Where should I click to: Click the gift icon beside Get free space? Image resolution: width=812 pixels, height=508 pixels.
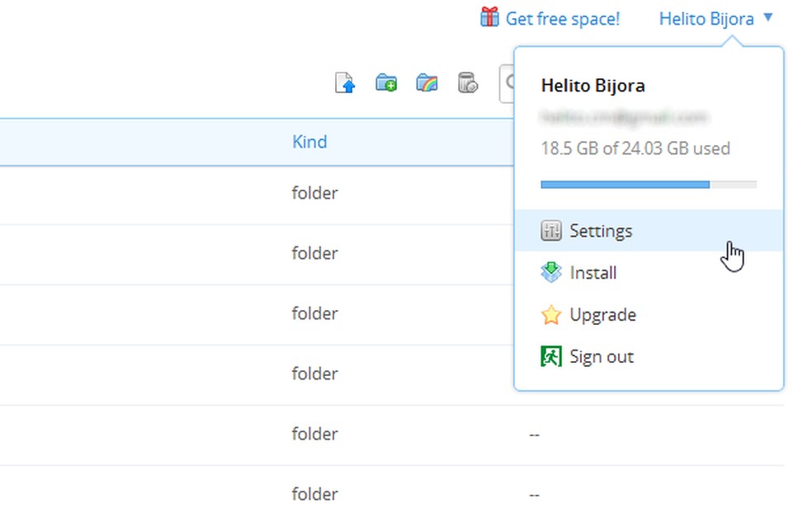[x=489, y=16]
